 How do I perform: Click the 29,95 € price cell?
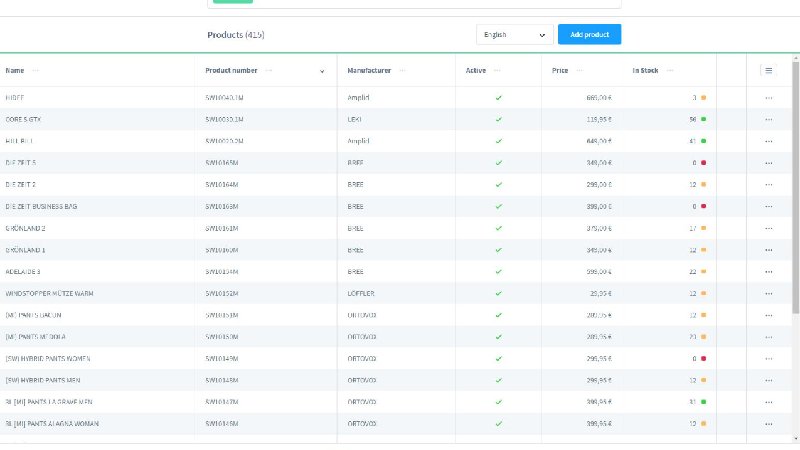click(601, 293)
